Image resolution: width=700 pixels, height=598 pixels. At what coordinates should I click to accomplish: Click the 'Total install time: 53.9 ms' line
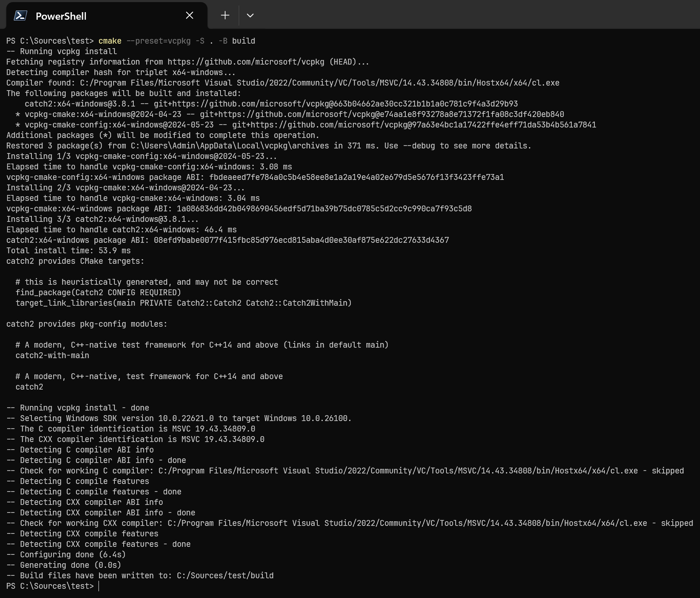coord(68,251)
